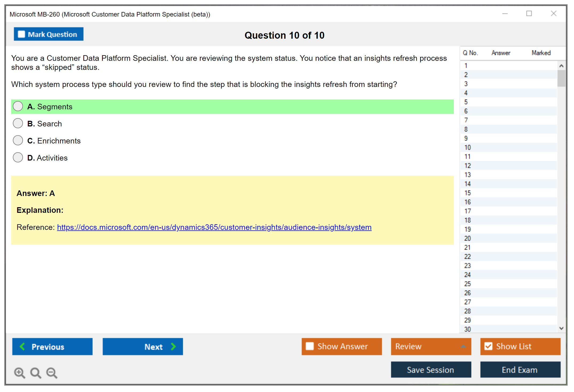Check the Mark Question checkbox
574x392 pixels.
coord(21,34)
